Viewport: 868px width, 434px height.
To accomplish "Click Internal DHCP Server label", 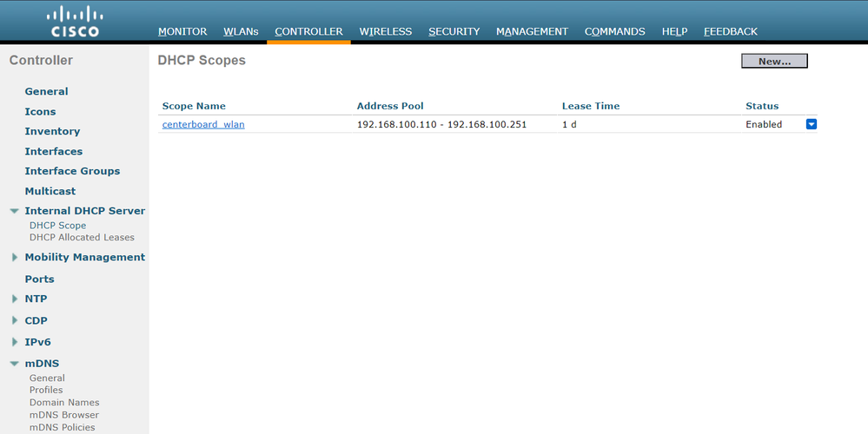I will pos(84,211).
